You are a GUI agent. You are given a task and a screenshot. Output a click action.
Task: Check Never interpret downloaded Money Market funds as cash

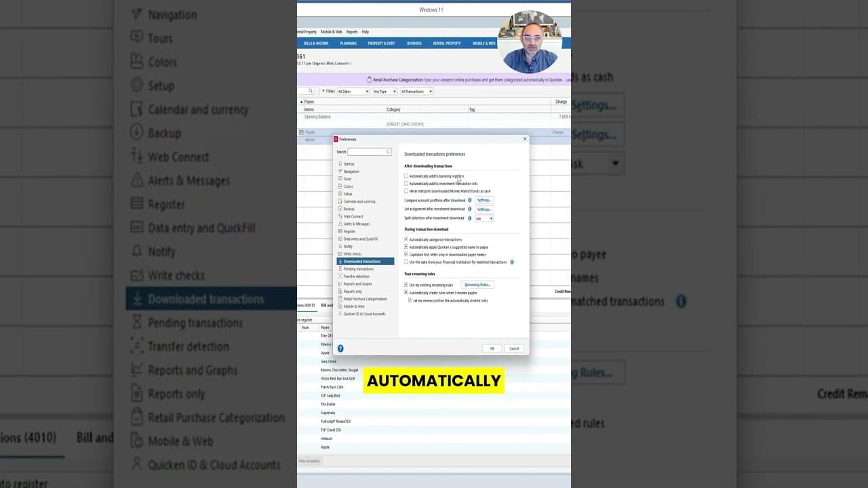pos(406,191)
